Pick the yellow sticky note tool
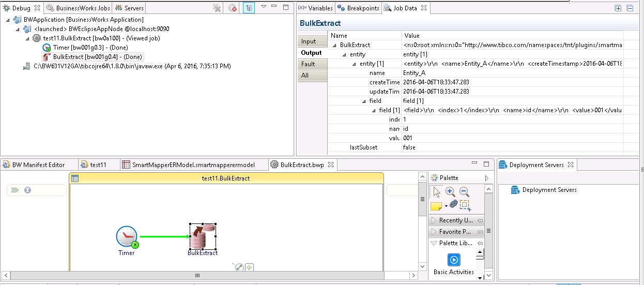 click(x=436, y=206)
